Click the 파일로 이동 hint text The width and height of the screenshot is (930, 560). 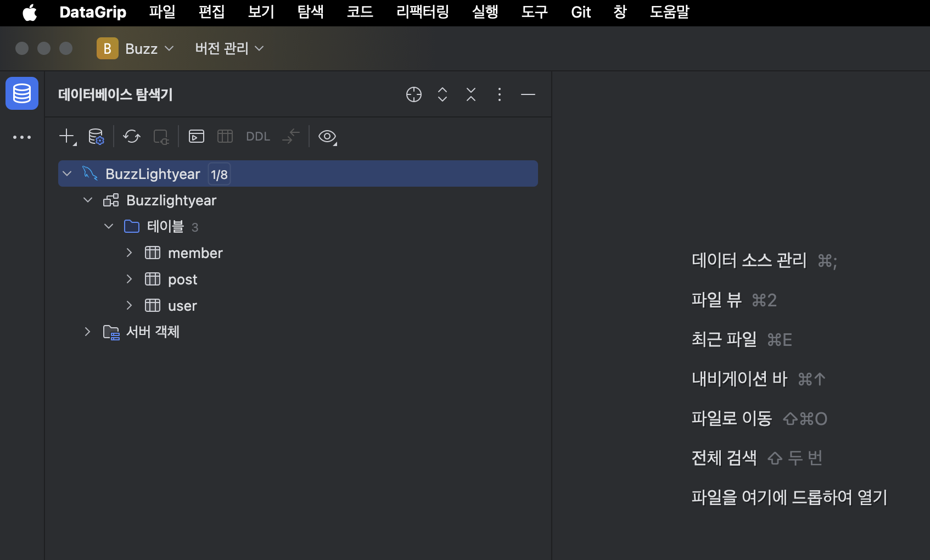(732, 418)
